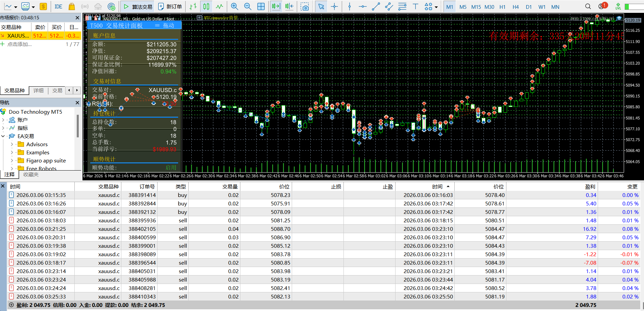The image size is (644, 311).
Task: Open the shapes objects dropdown arrow
Action: point(436,7)
